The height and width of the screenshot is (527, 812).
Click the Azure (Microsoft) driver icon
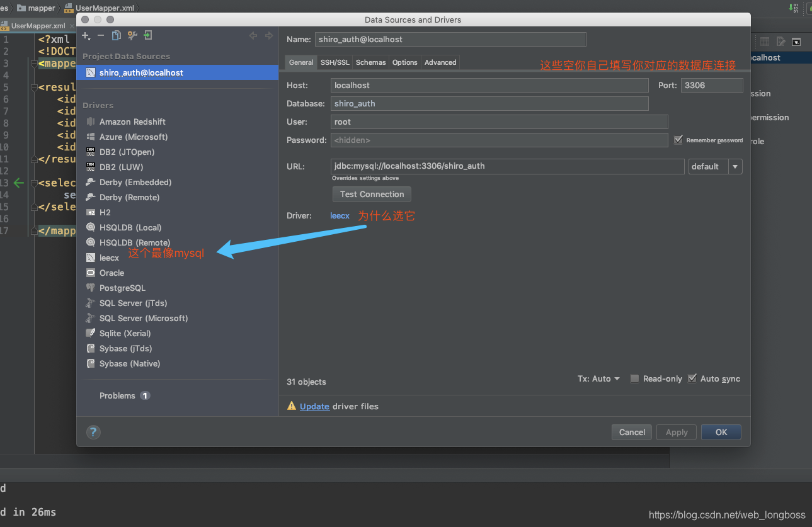(x=91, y=137)
